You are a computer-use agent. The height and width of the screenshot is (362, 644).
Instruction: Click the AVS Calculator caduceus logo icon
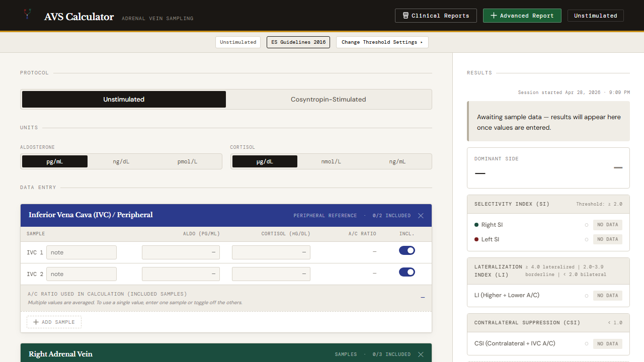point(27,15)
